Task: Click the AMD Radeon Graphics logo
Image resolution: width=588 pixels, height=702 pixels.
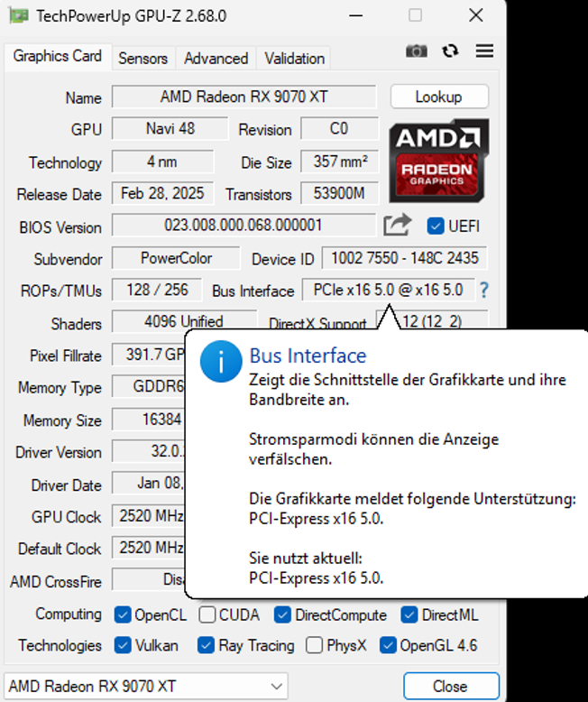Action: [x=438, y=161]
